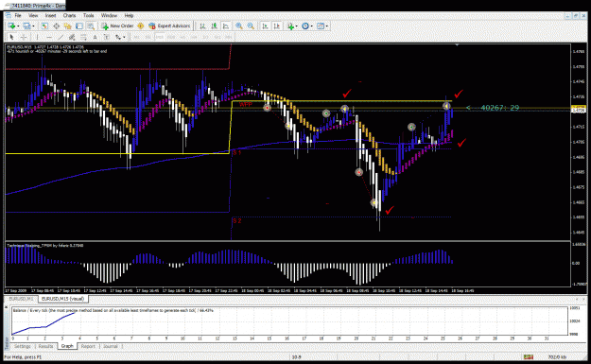Expand the Arrows objects dropdown arrow
591x364 pixels.
pos(124,37)
